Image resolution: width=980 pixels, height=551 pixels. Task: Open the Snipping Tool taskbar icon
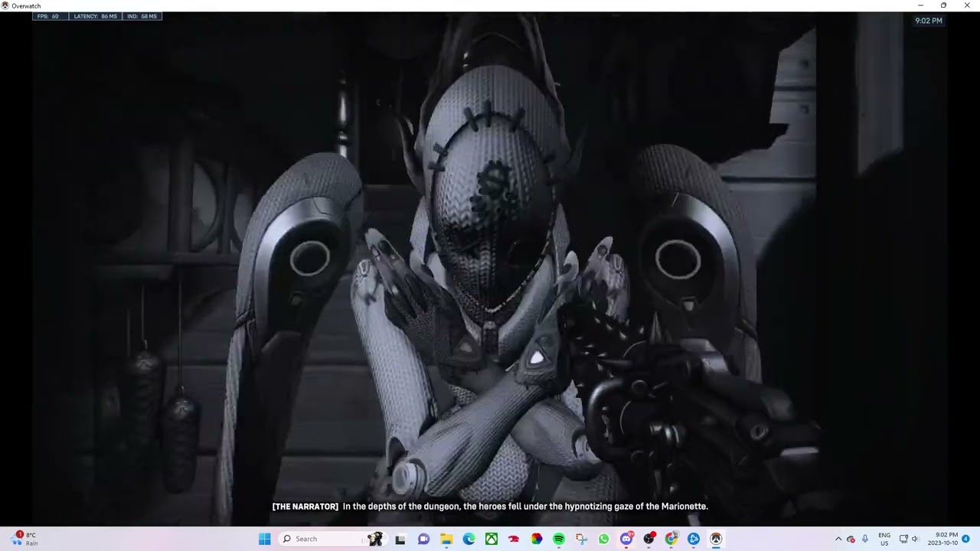point(582,539)
